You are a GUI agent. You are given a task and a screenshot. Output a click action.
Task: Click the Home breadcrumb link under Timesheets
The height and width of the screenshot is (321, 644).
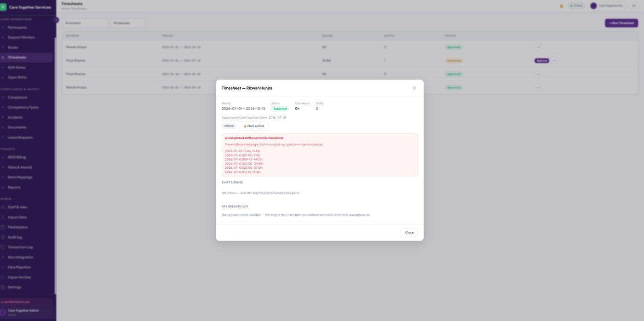coord(64,9)
